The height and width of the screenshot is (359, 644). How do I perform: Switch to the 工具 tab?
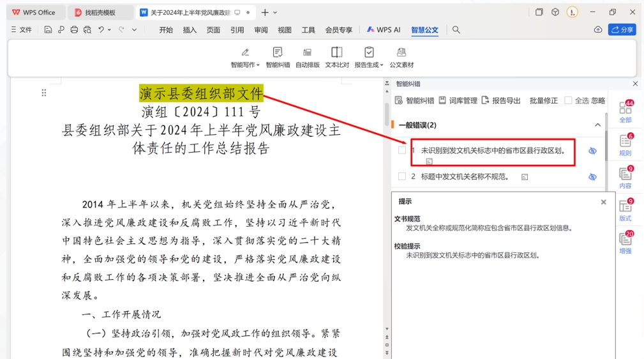click(308, 29)
